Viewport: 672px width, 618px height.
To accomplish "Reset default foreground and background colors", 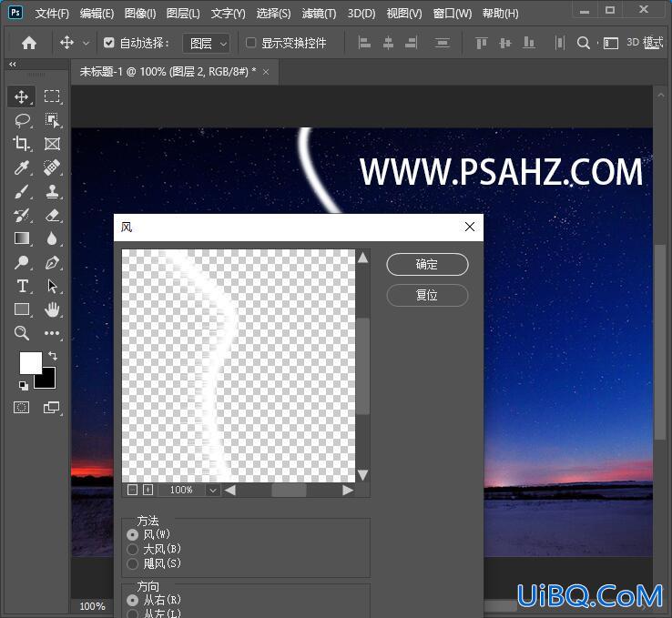I will coord(24,385).
